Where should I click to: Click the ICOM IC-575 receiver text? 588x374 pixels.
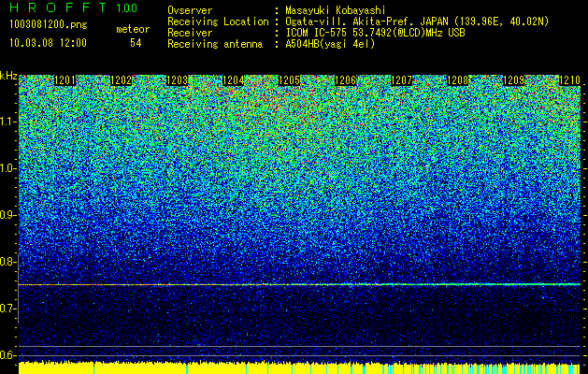pyautogui.click(x=375, y=33)
